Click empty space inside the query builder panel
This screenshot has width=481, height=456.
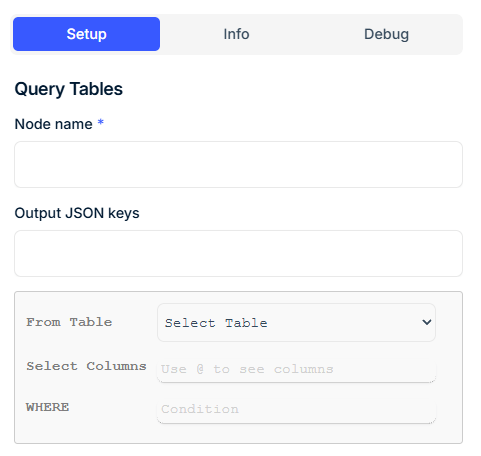[x=83, y=430]
